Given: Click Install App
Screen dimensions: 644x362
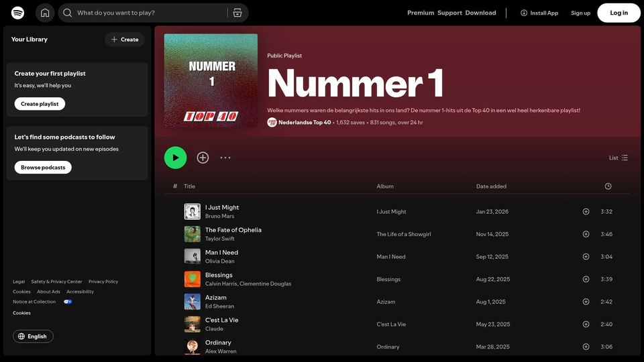Looking at the screenshot, I should pyautogui.click(x=539, y=13).
